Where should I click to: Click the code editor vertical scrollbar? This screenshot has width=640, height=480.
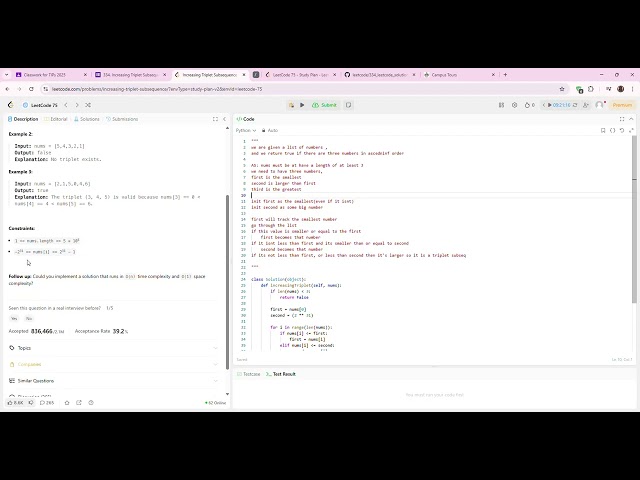634,219
